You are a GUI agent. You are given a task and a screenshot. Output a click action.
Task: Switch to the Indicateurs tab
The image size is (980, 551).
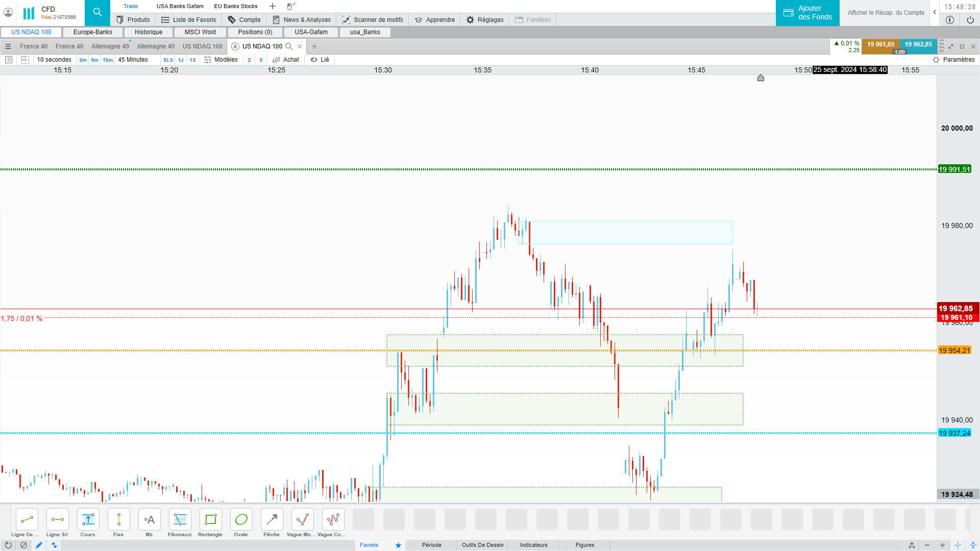(533, 545)
